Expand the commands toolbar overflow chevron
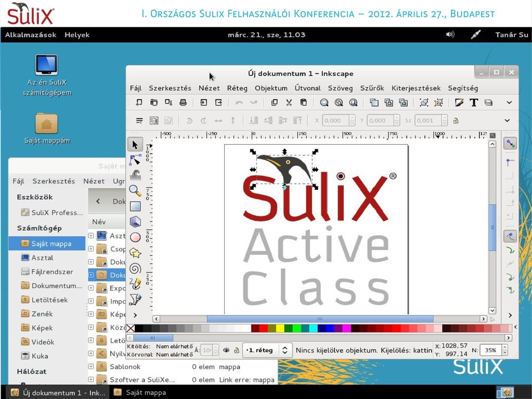532x399 pixels. click(x=509, y=102)
